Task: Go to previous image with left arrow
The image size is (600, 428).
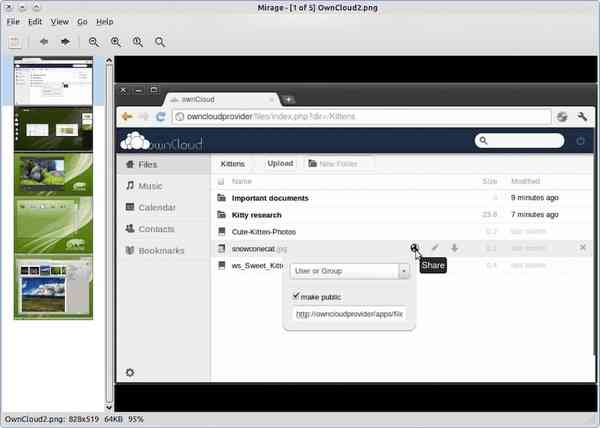Action: (43, 42)
